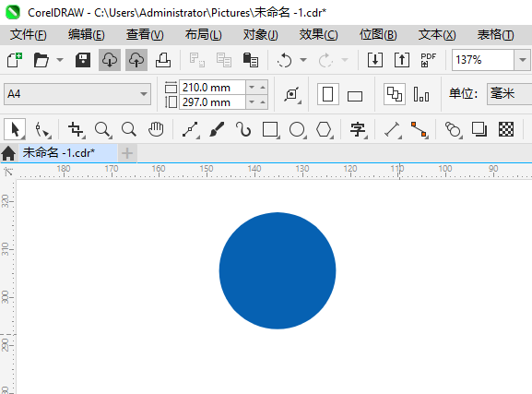Select the Blend circles tool

point(454,130)
